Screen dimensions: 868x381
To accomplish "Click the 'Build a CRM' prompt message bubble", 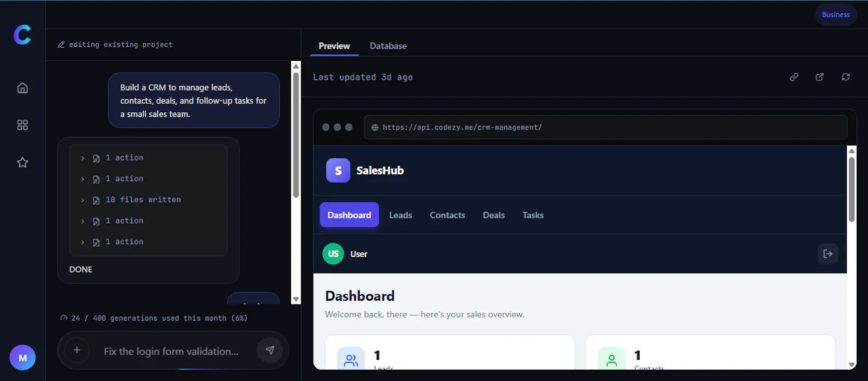I will 194,100.
